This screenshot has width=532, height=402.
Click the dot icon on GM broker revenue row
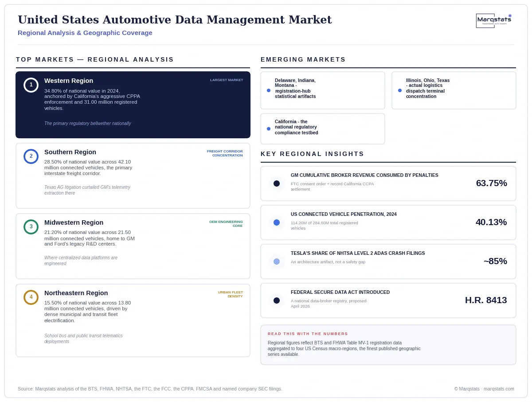tap(277, 183)
